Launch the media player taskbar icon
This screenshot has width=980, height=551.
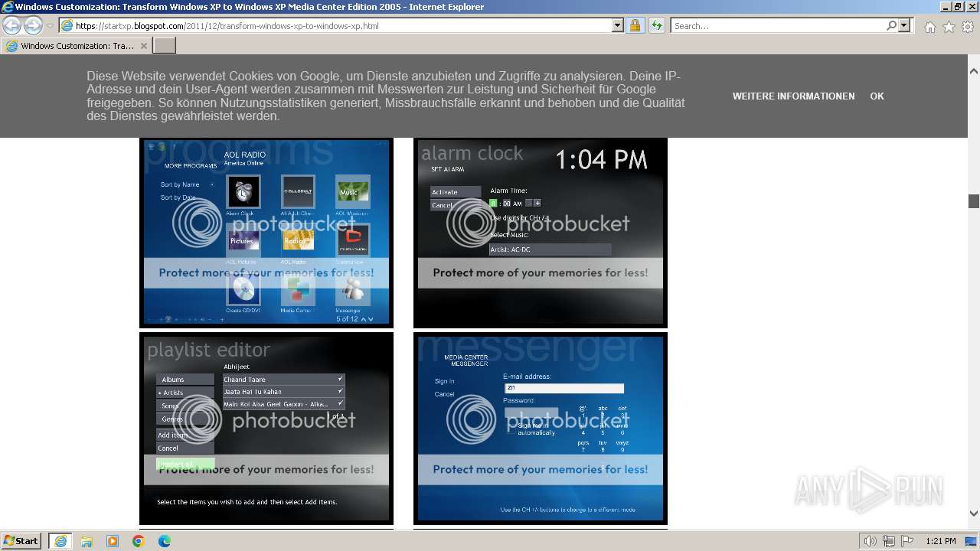click(113, 541)
